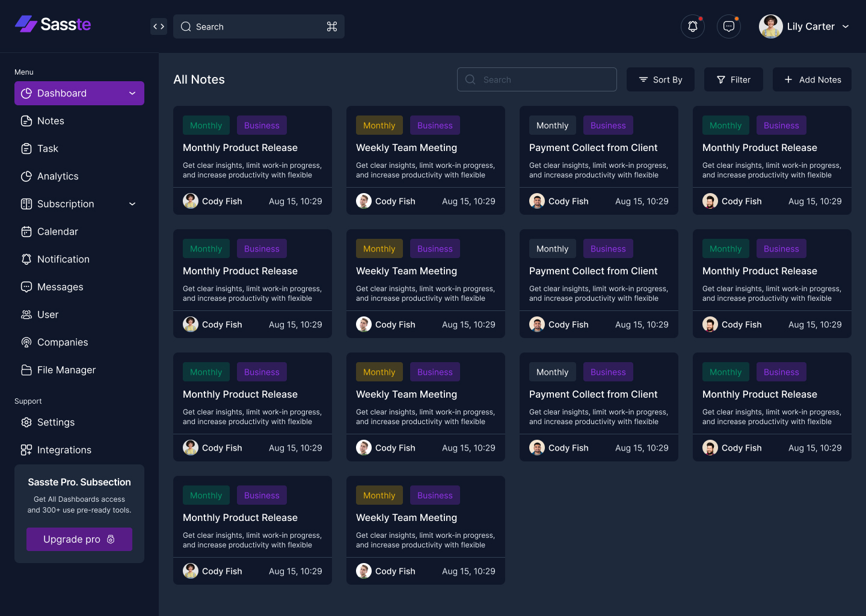Open the chat bubble icon in header
Screen dimensions: 866x616
pyautogui.click(x=728, y=26)
